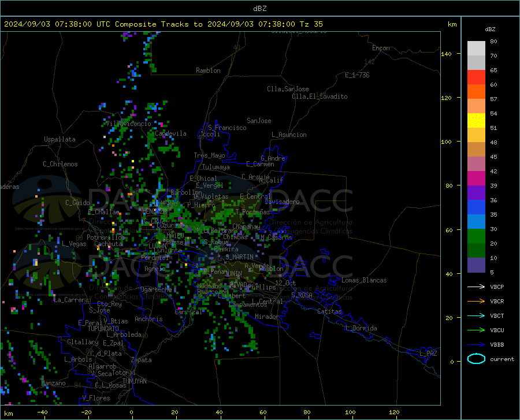Image resolution: width=520 pixels, height=420 pixels.
Task: Select the slate purple swatch below 10 dBZ
Action: pos(476,265)
